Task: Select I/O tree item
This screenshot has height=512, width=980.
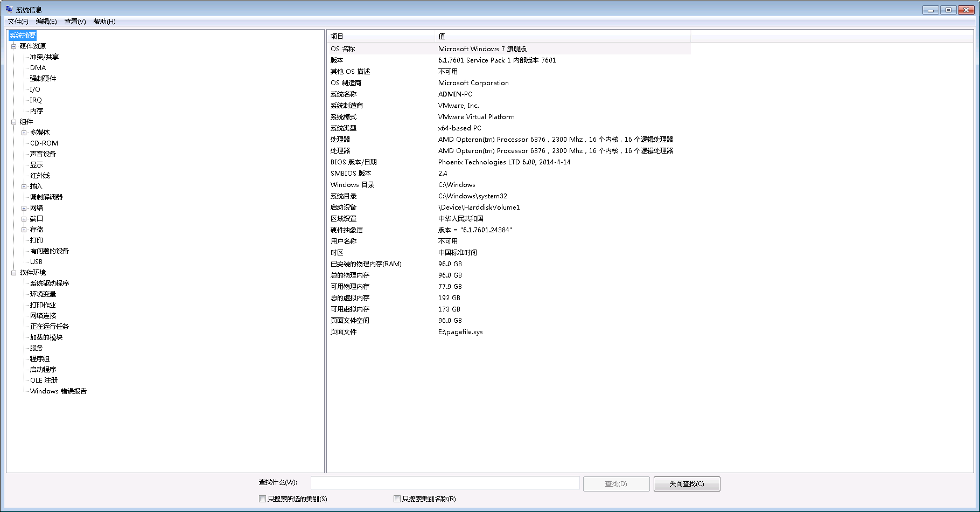Action: coord(35,89)
